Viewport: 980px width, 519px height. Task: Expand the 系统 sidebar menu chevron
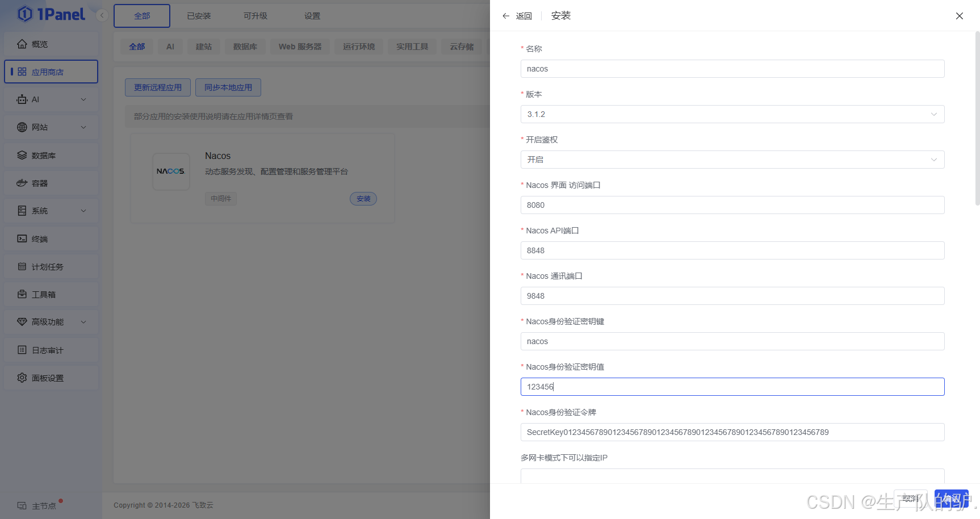(83, 211)
